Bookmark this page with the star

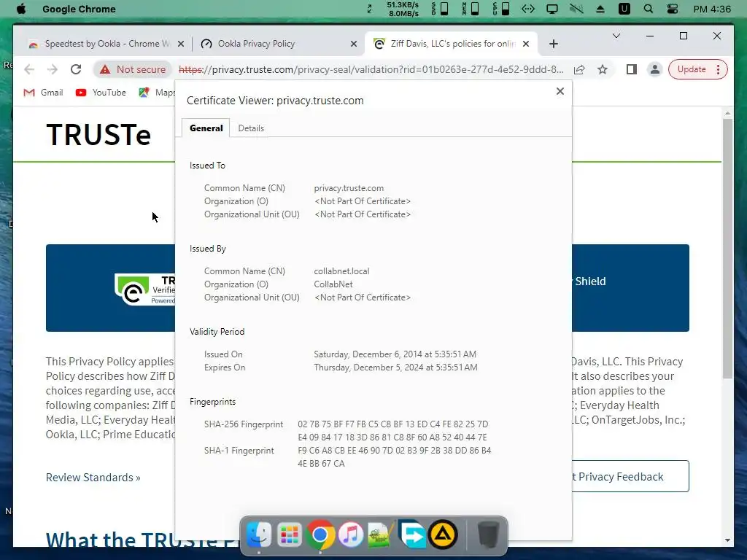pyautogui.click(x=603, y=69)
